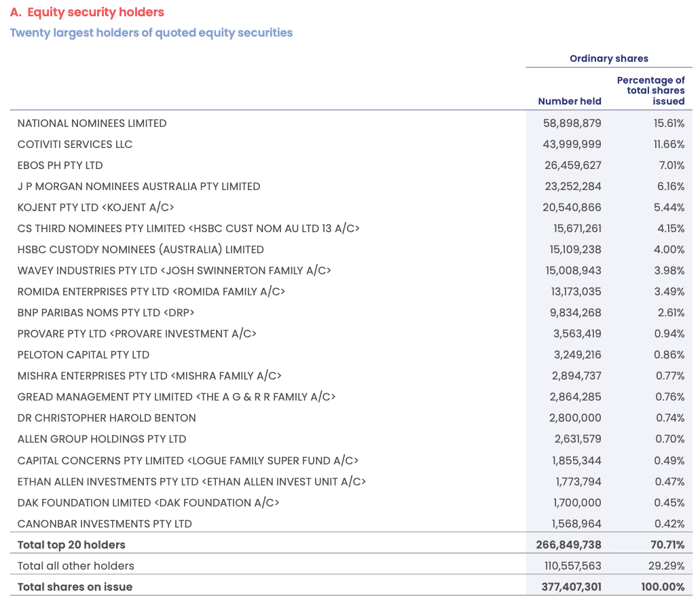The height and width of the screenshot is (609, 700).
Task: Click the percentage 70.71%
Action: click(x=669, y=545)
